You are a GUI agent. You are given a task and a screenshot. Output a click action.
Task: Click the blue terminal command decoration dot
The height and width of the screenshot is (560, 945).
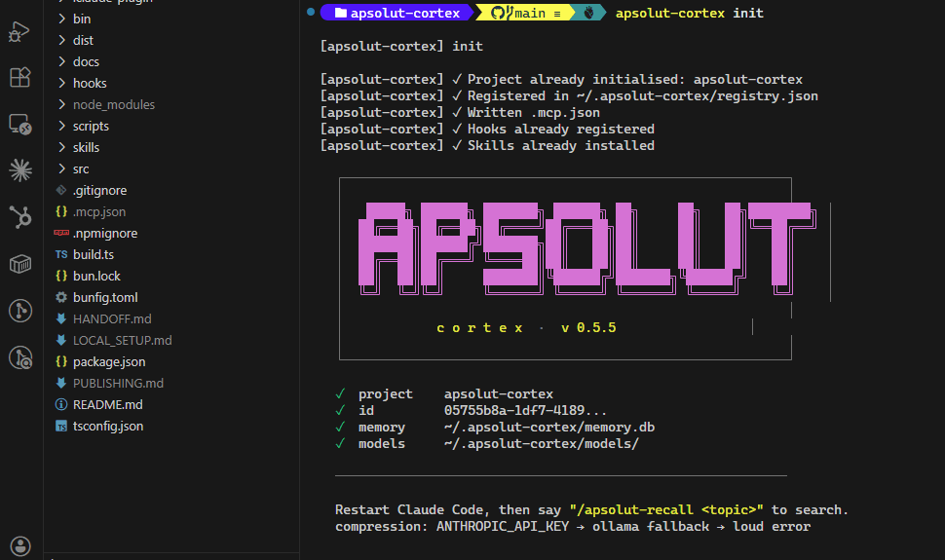311,12
